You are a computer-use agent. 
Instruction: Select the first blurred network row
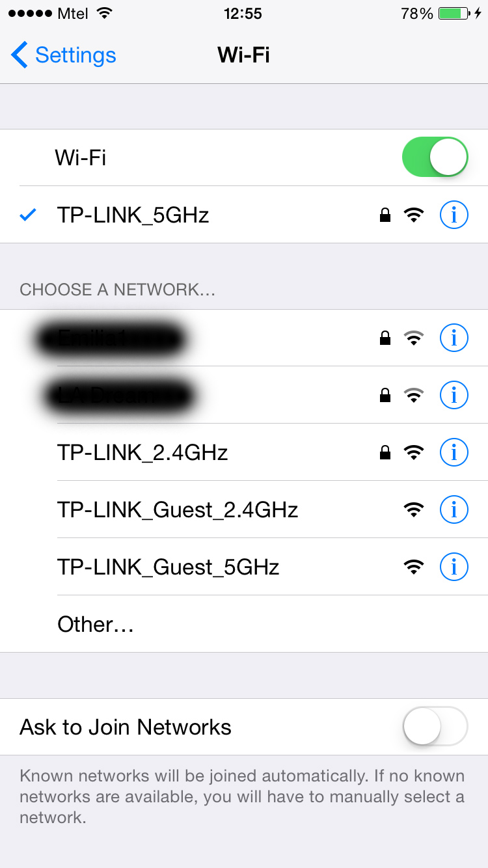point(244,337)
